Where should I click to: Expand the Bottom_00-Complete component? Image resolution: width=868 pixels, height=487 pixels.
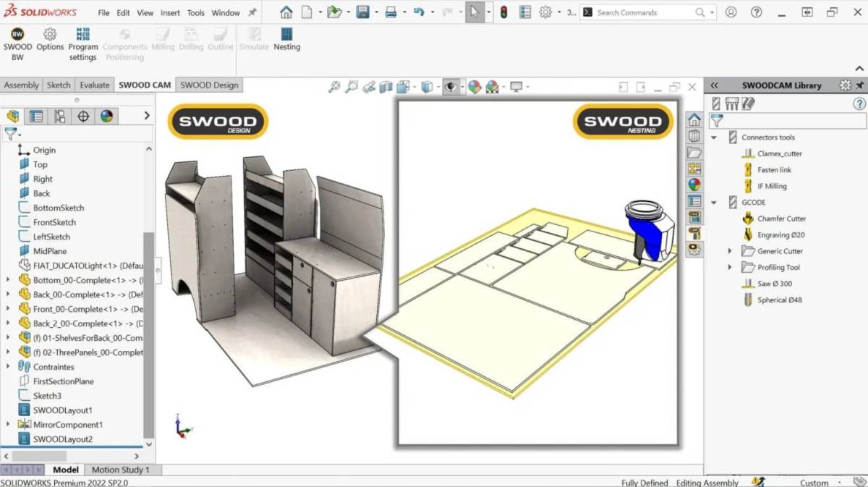[x=8, y=280]
